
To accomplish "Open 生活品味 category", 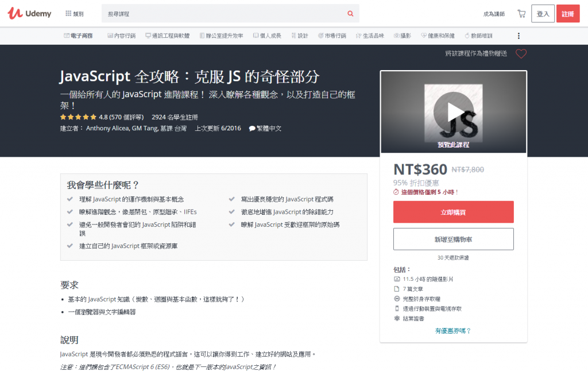I will click(x=370, y=36).
